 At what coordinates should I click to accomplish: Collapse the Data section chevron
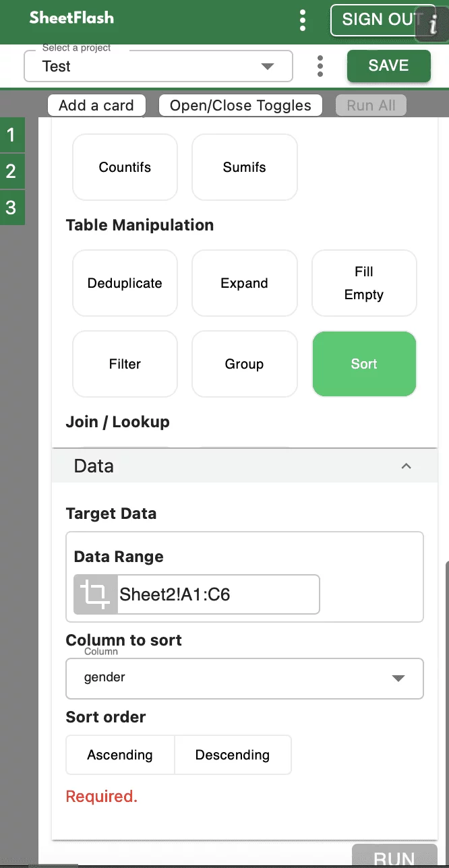(406, 466)
